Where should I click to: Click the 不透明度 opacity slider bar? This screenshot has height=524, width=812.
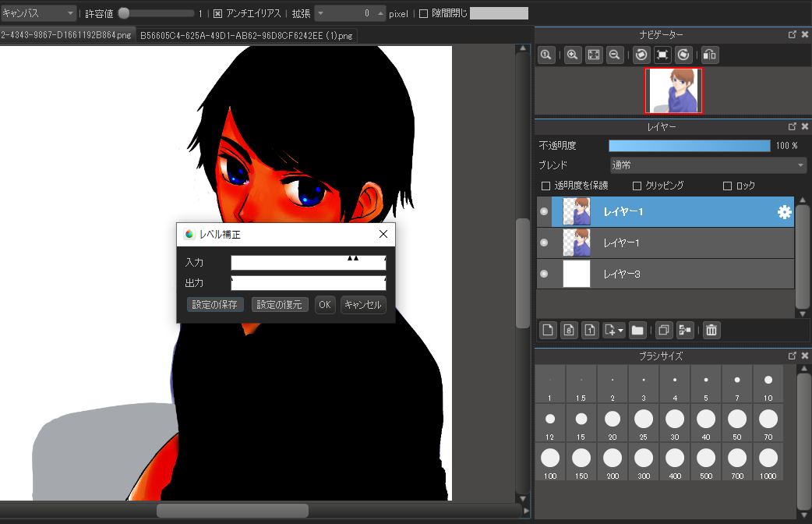[689, 146]
